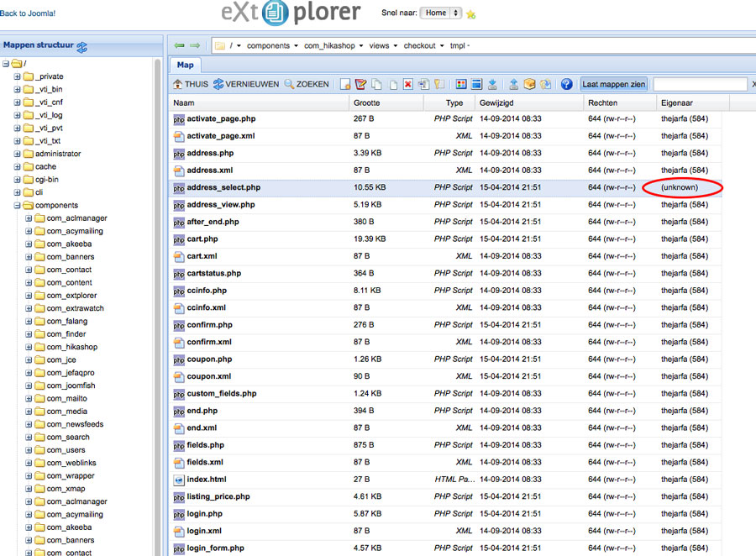Expand the com_hikashop tree node

coord(29,347)
